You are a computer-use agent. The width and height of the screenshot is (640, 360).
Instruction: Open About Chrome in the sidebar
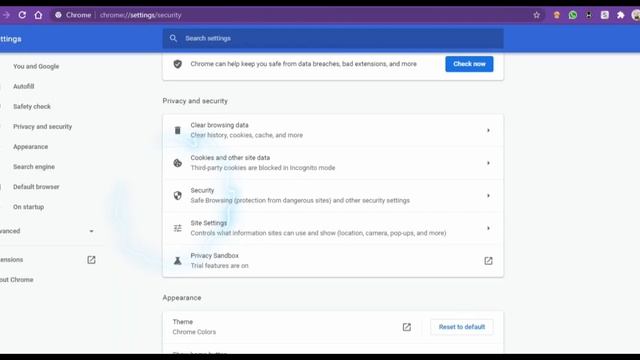(x=17, y=280)
